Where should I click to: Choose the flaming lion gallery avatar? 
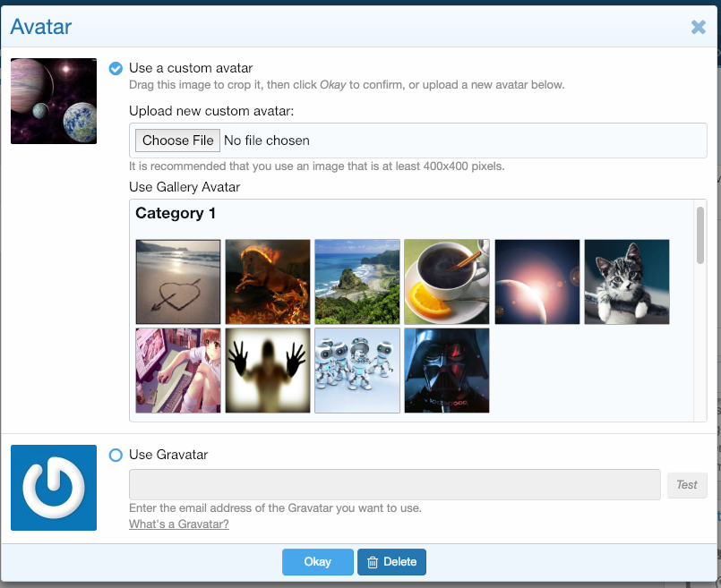pos(268,282)
